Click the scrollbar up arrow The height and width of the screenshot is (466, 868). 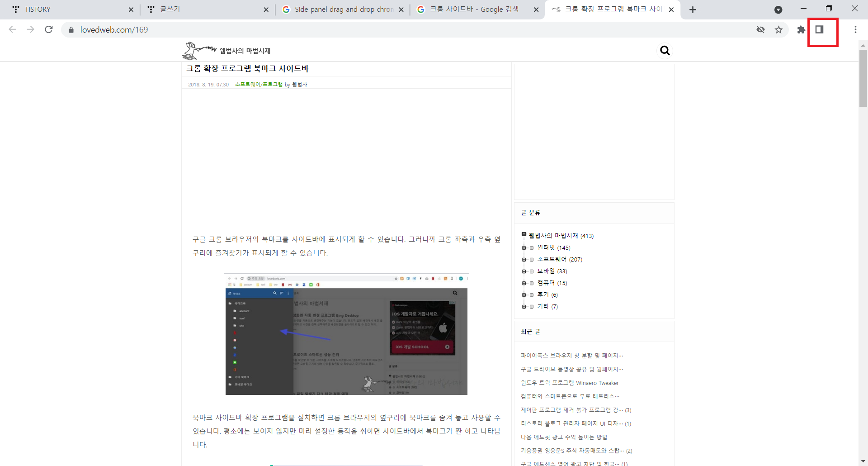click(x=863, y=45)
